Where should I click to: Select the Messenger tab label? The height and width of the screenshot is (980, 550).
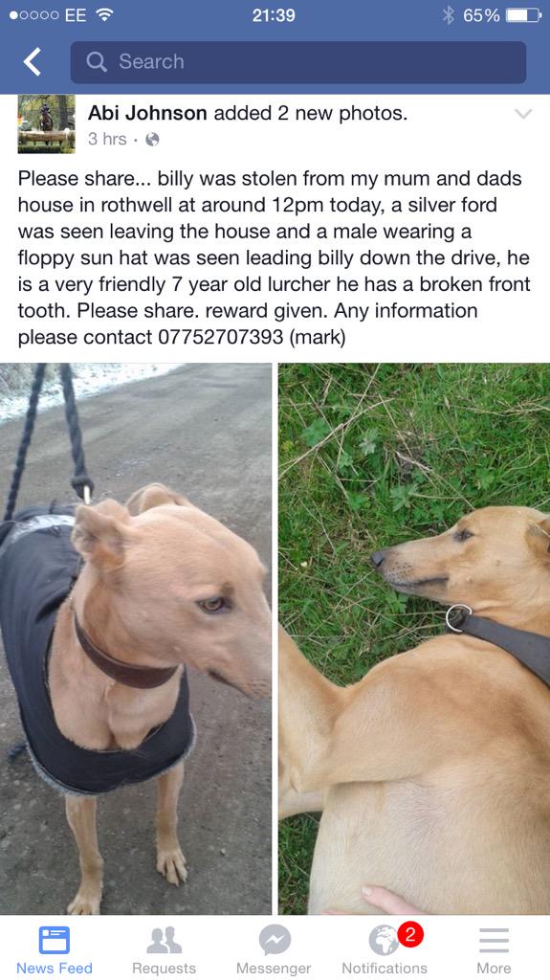click(x=274, y=969)
